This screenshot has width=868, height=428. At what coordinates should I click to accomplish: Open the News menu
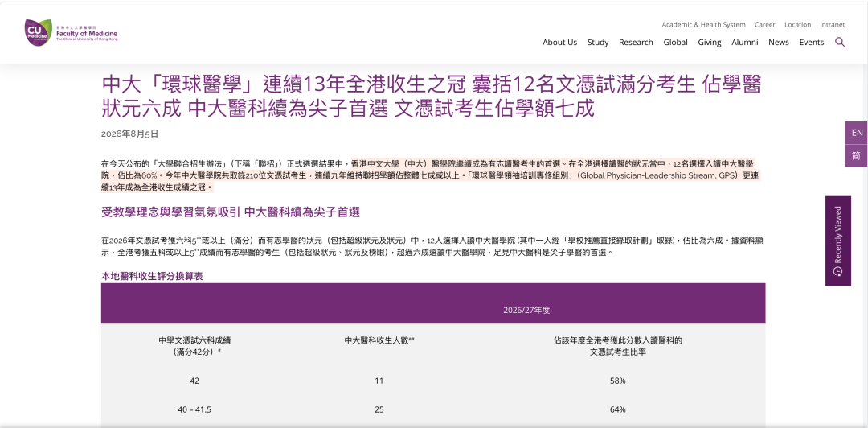pyautogui.click(x=779, y=42)
